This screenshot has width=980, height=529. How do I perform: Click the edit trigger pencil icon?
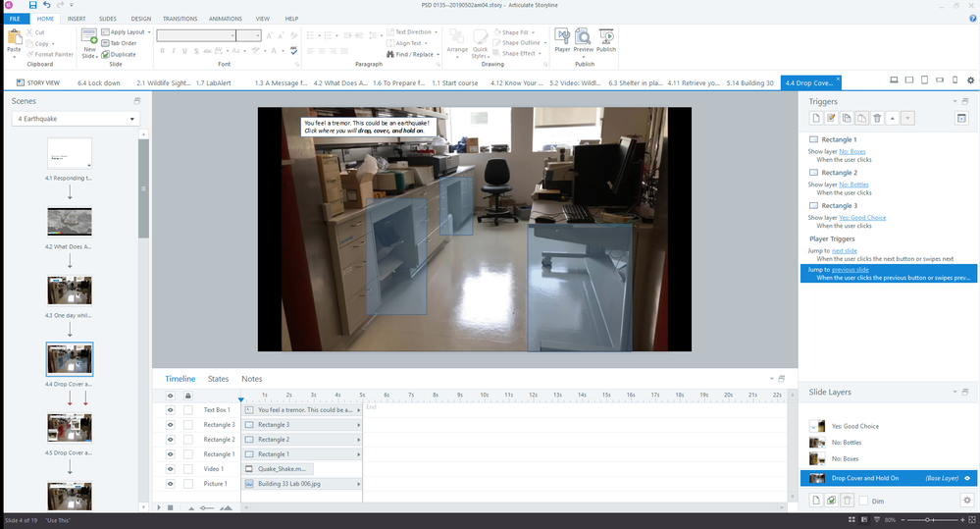coord(830,119)
